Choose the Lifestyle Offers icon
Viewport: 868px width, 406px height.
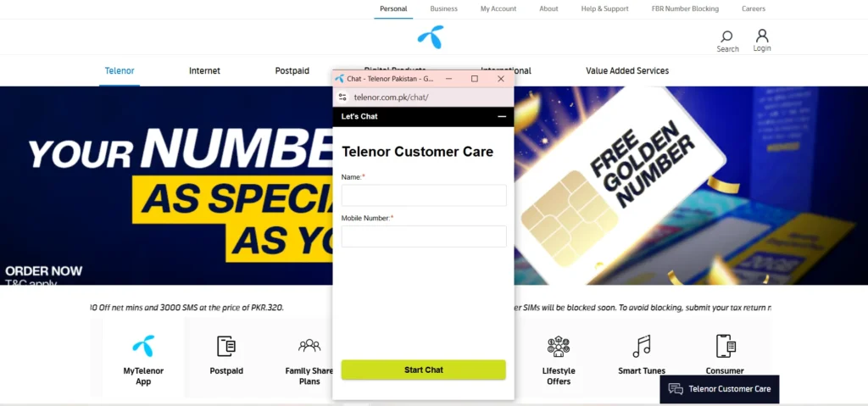coord(558,346)
